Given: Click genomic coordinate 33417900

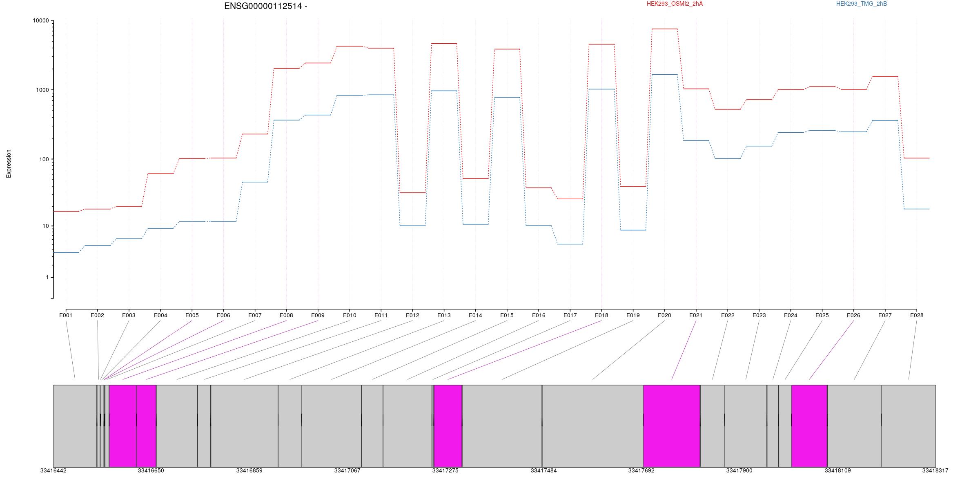Looking at the screenshot, I should coord(739,470).
